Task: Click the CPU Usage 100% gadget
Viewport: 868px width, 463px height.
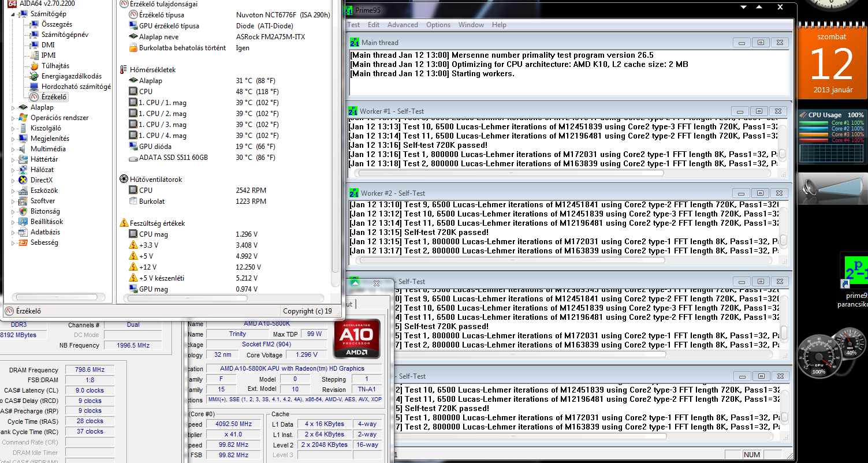Action: click(x=832, y=137)
